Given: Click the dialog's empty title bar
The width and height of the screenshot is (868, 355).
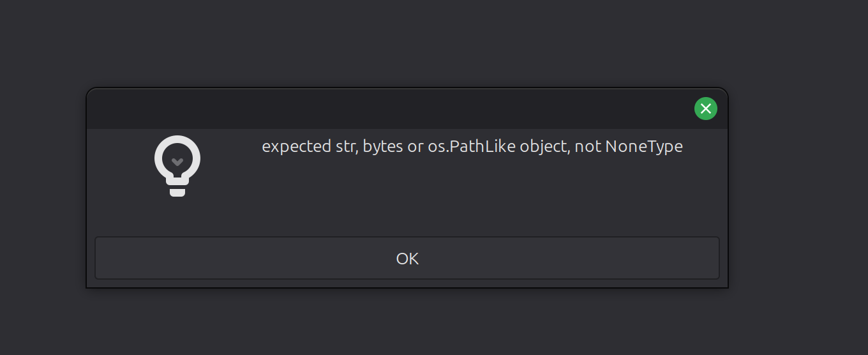Looking at the screenshot, I should point(383,109).
